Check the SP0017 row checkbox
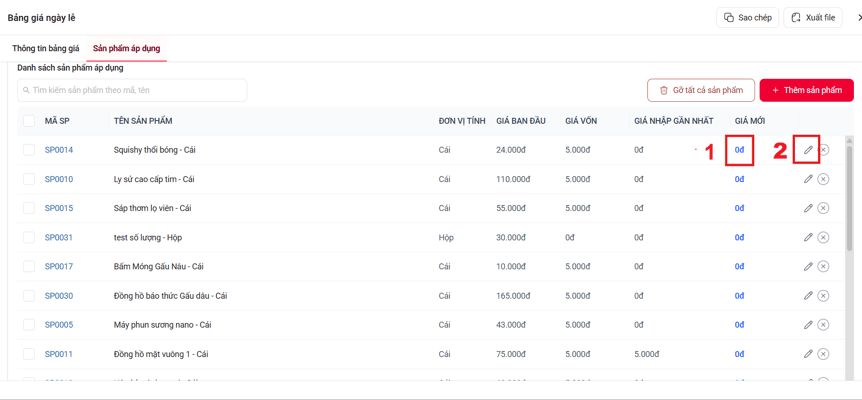The width and height of the screenshot is (862, 400). point(29,266)
